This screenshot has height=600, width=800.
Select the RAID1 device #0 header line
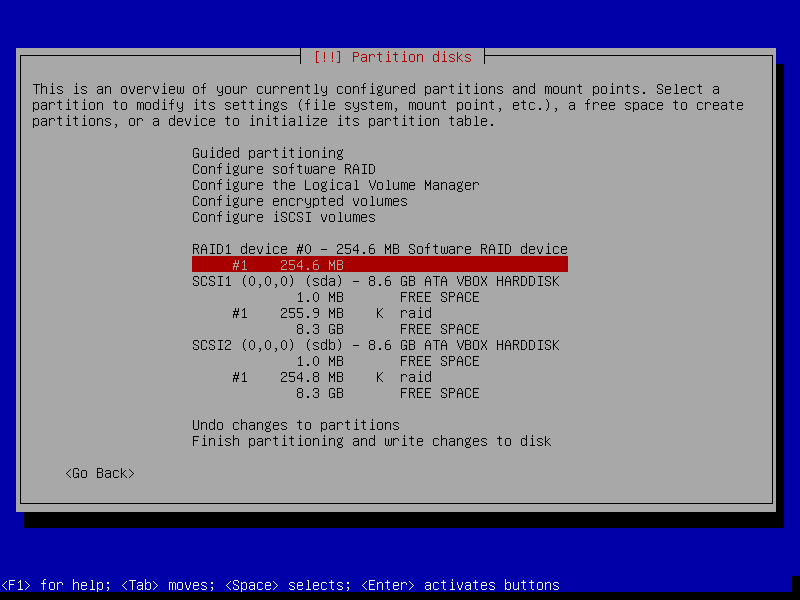379,249
